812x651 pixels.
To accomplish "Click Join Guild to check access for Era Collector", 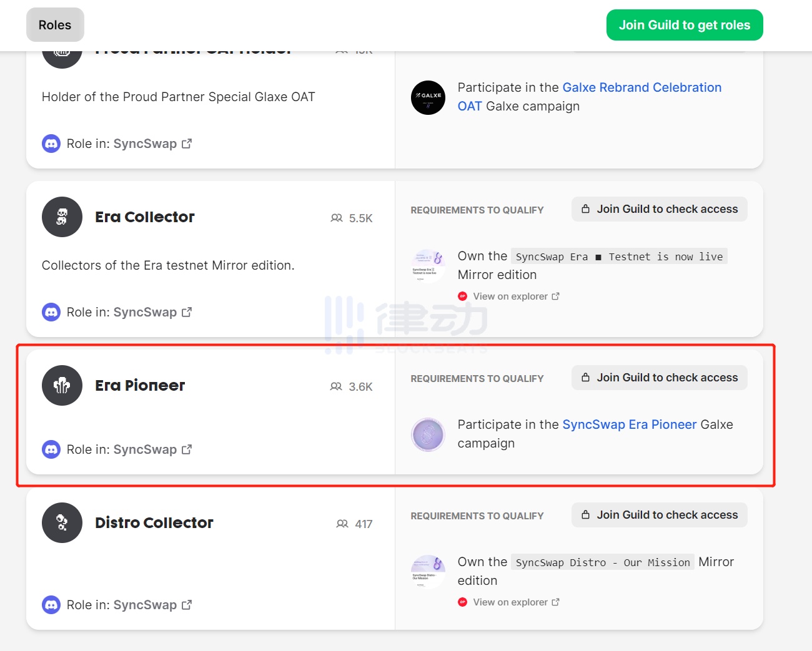I will point(659,209).
